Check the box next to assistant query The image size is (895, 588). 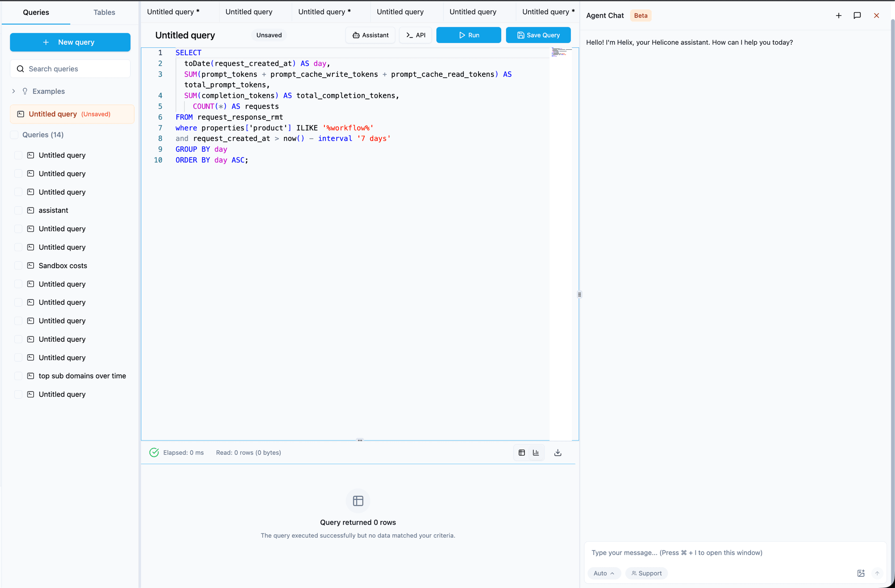tap(18, 210)
